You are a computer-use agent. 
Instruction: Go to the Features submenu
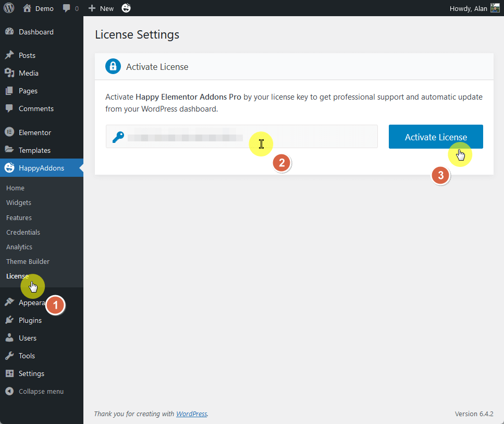(x=19, y=218)
